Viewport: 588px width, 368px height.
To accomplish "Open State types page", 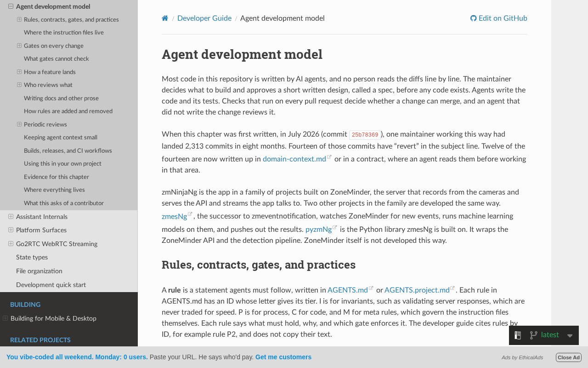I will [32, 258].
